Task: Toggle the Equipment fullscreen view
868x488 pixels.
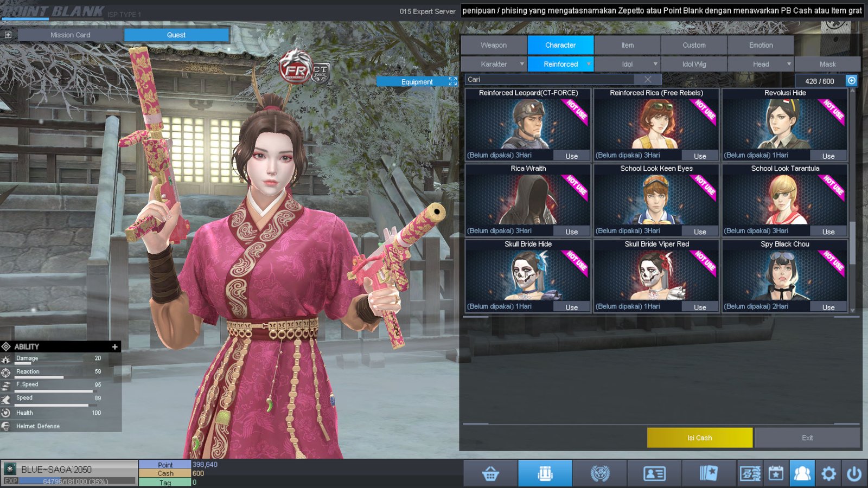Action: click(x=452, y=81)
